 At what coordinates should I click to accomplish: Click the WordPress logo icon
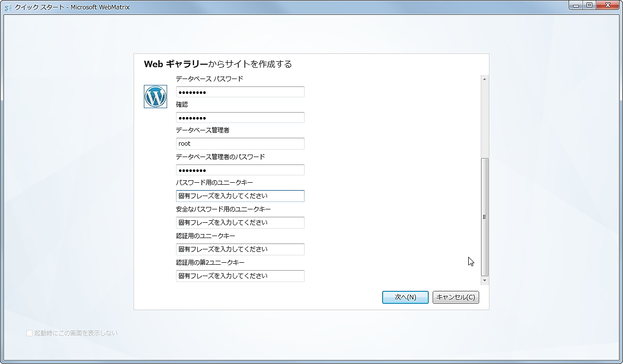click(155, 97)
